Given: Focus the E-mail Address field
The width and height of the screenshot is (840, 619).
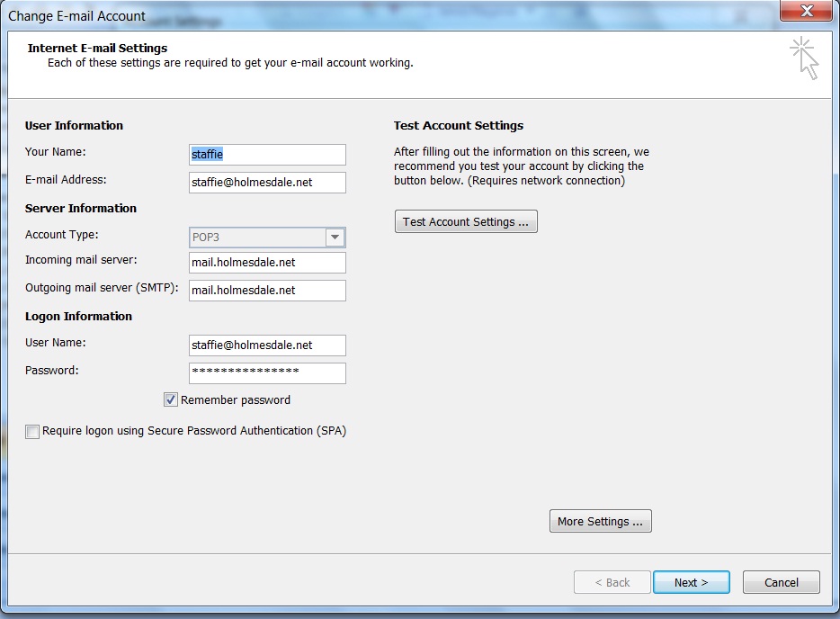Looking at the screenshot, I should 267,183.
